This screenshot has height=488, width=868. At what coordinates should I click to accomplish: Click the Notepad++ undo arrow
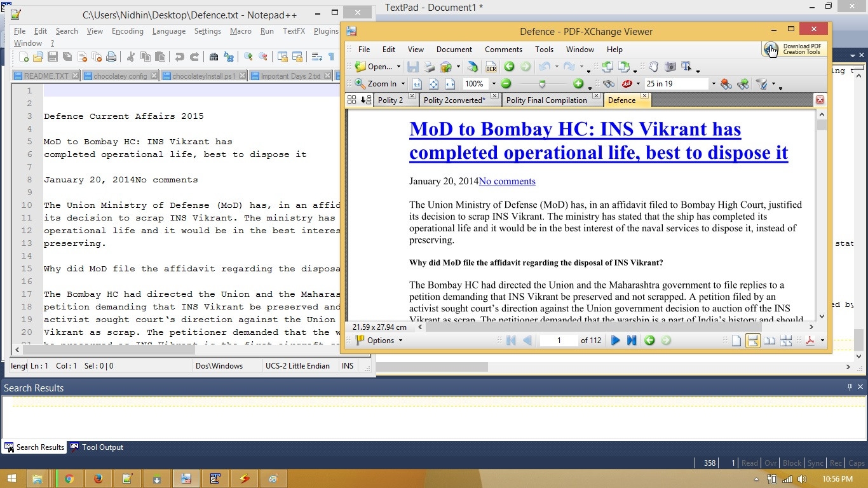coord(180,57)
